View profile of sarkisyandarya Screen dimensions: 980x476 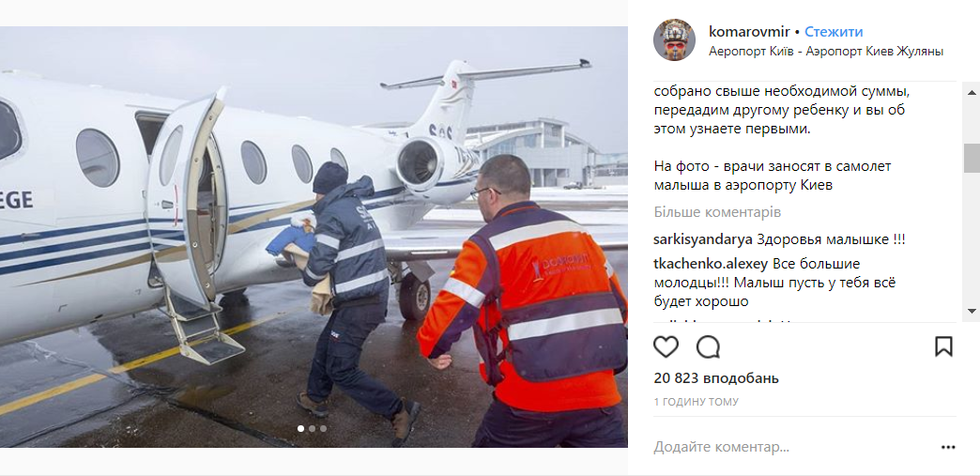point(703,239)
